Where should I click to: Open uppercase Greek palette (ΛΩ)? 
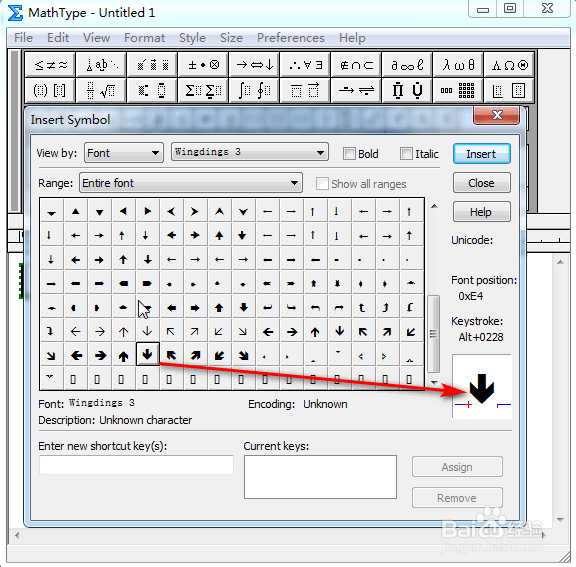pos(509,65)
